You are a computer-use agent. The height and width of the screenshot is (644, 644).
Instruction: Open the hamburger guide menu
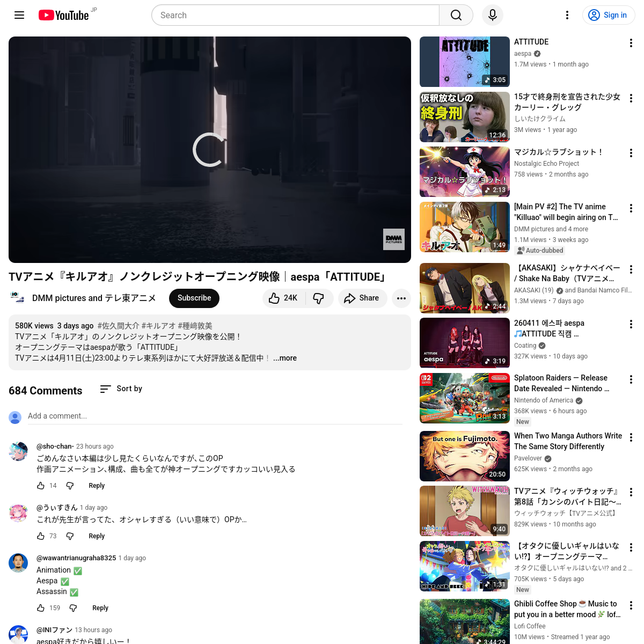(19, 15)
